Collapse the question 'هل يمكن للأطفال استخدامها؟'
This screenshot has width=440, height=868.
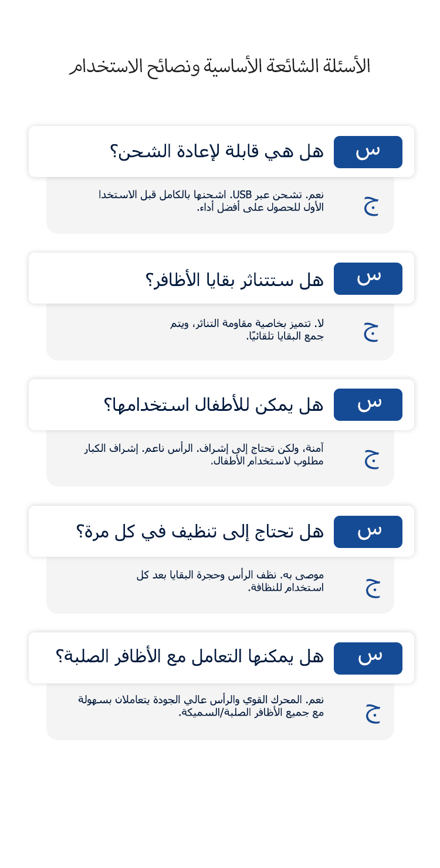pyautogui.click(x=214, y=405)
